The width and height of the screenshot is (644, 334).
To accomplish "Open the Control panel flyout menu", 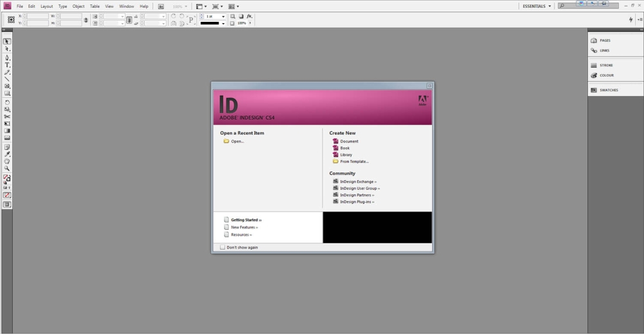I will (640, 19).
